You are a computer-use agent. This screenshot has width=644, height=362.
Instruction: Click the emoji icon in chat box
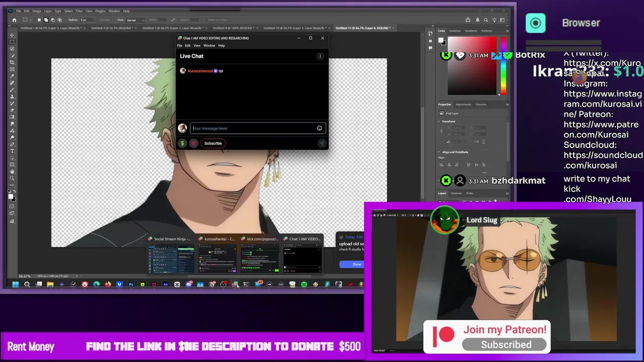(319, 128)
